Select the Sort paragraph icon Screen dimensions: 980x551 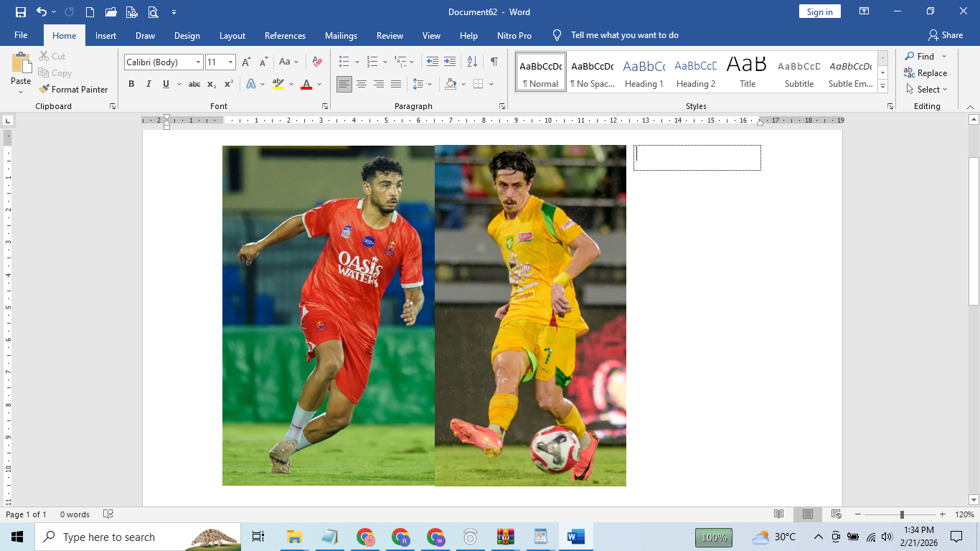(x=472, y=62)
